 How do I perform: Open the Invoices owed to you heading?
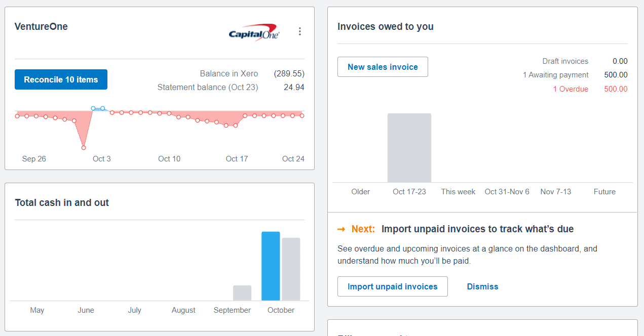[386, 27]
